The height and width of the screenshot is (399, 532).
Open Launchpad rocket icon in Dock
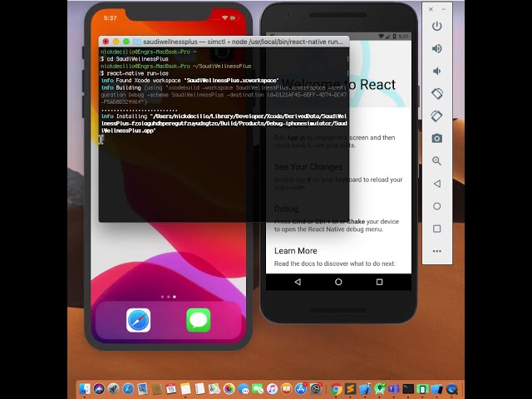point(113,389)
